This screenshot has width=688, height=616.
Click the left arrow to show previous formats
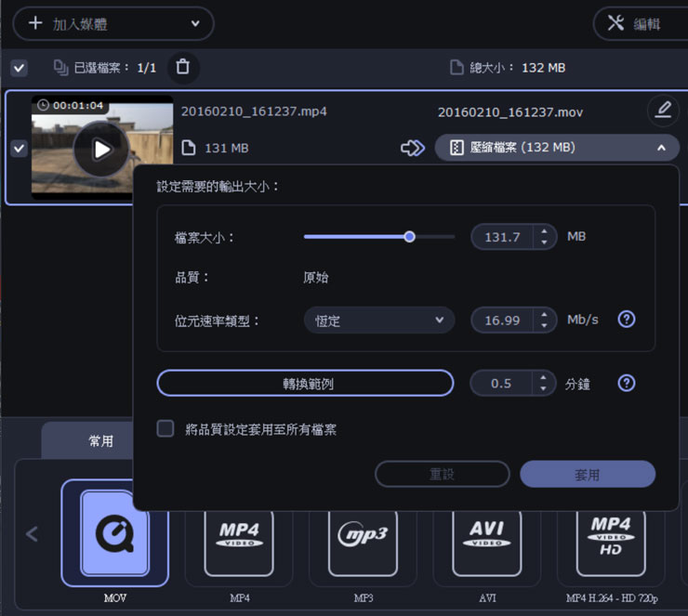pos(32,533)
